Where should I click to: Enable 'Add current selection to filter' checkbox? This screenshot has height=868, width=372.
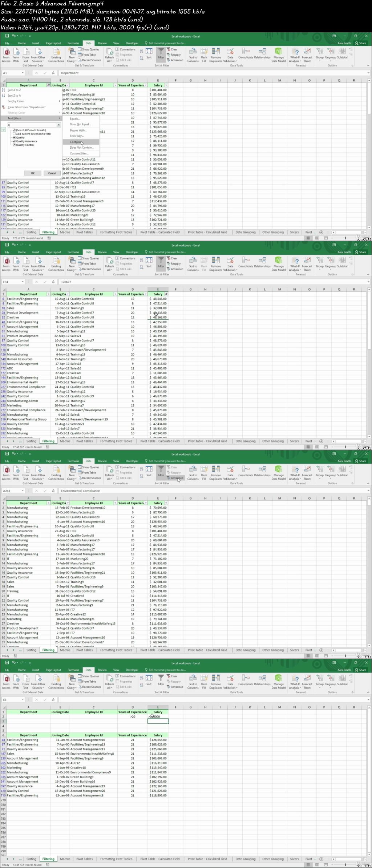tap(14, 134)
